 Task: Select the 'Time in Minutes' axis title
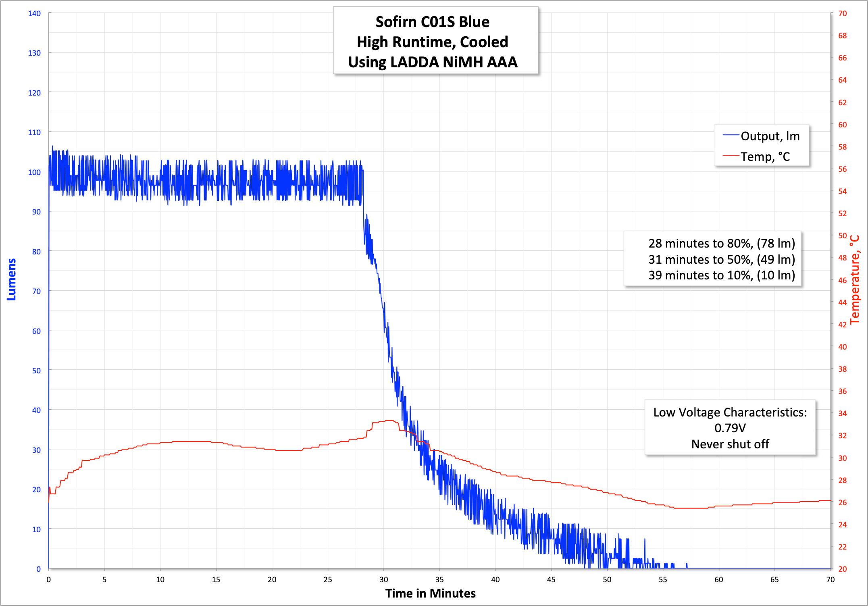[x=430, y=593]
